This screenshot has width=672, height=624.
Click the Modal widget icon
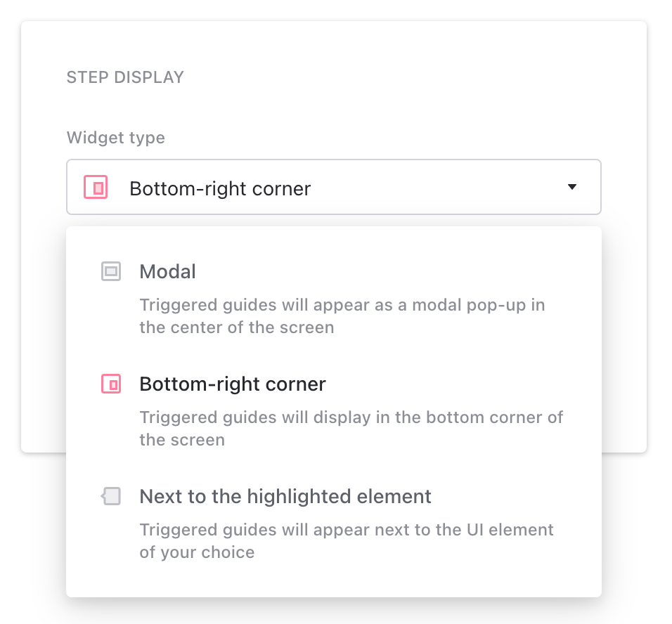point(111,271)
